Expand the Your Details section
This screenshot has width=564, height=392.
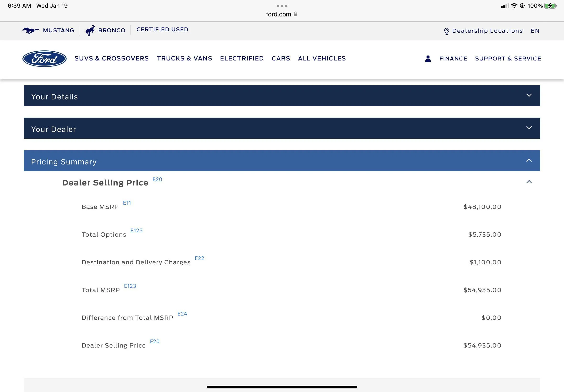click(x=282, y=96)
